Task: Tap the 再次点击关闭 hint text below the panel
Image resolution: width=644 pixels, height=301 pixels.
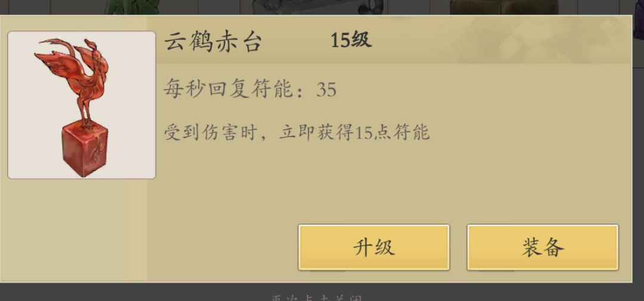Action: tap(317, 297)
